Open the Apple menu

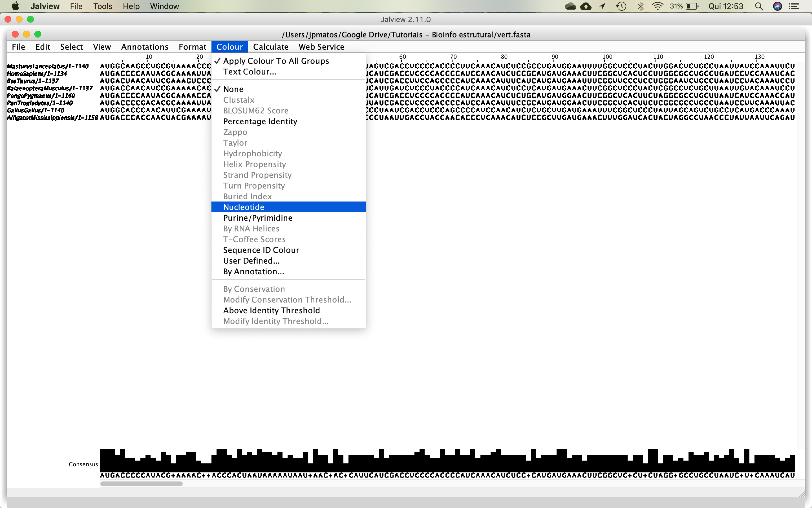(15, 6)
